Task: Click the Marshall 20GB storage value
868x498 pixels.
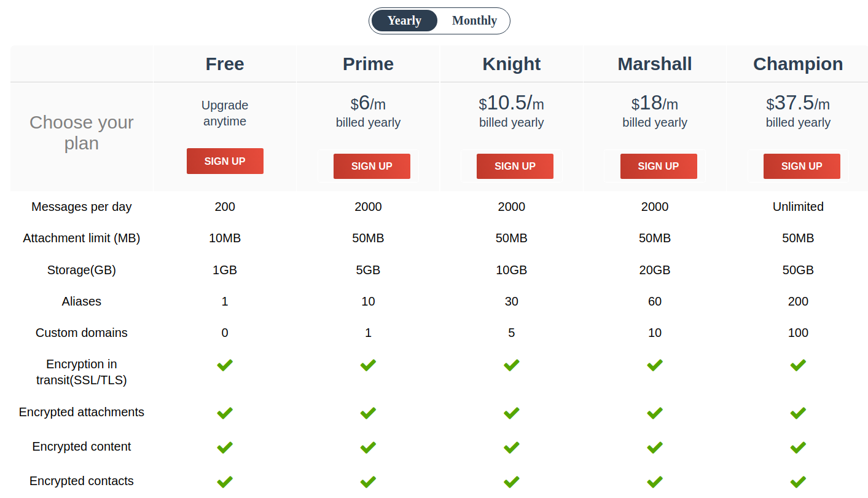Action: tap(655, 270)
